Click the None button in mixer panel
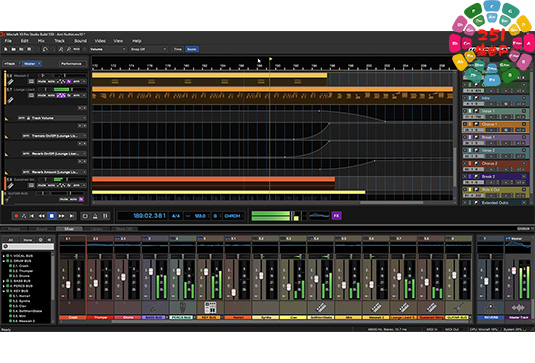Viewport: 535px width, 363px height. pos(28,240)
